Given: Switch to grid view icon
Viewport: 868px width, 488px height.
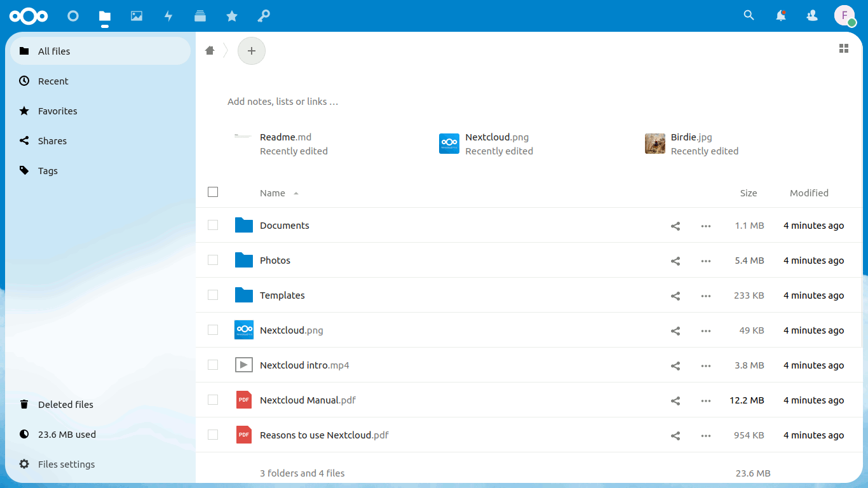Looking at the screenshot, I should 844,48.
